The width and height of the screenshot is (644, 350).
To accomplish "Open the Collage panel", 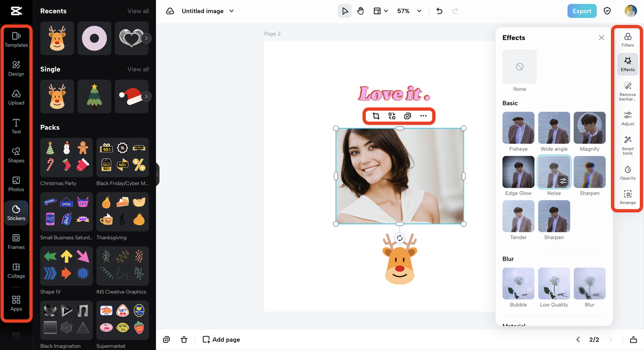I will [x=16, y=271].
